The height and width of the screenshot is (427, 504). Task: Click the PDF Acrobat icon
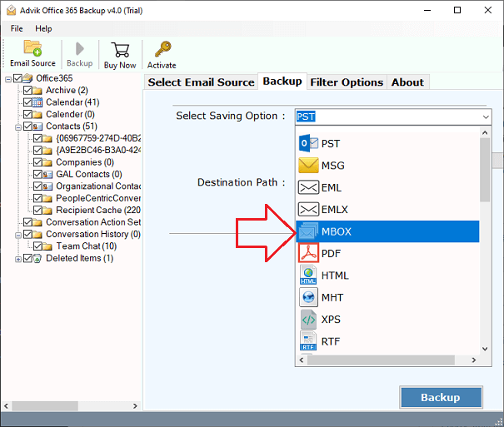(x=308, y=253)
